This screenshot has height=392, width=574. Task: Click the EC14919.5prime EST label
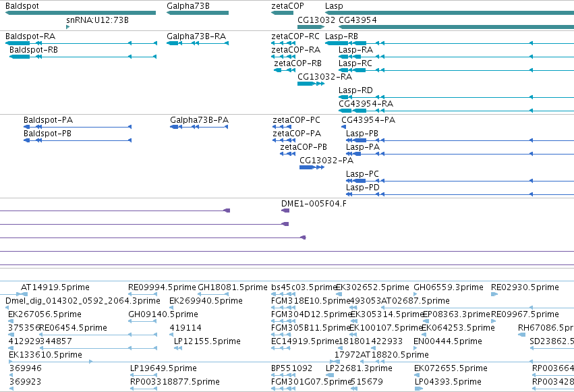click(306, 341)
